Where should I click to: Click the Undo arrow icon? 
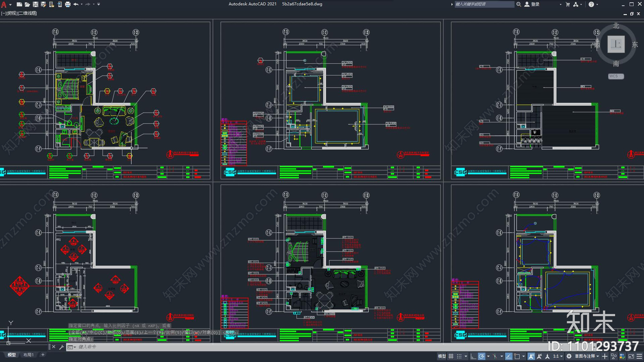click(76, 4)
